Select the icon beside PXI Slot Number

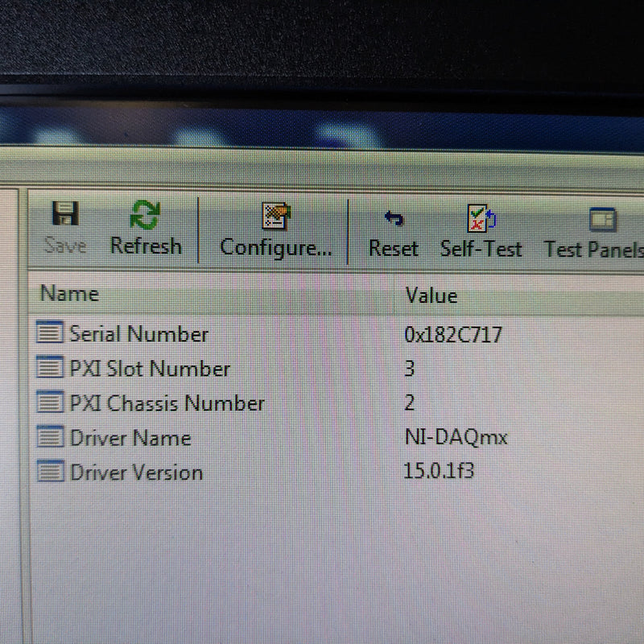coord(50,368)
